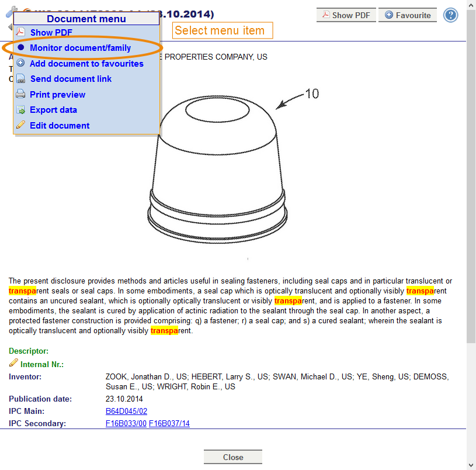Click inventor name ZOOK, Jonathan D.
The width and height of the screenshot is (476, 470).
click(139, 376)
